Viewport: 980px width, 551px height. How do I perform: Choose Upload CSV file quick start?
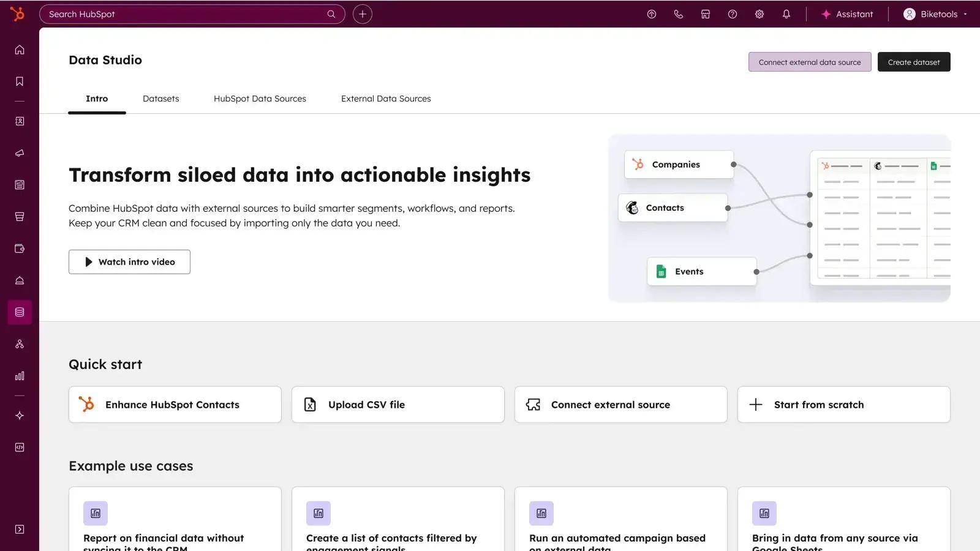pos(398,405)
